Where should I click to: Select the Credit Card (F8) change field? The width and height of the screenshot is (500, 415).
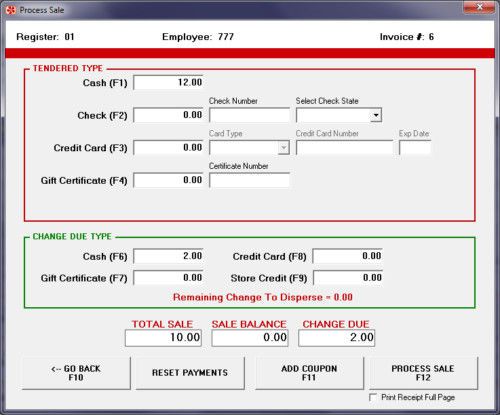pyautogui.click(x=348, y=256)
